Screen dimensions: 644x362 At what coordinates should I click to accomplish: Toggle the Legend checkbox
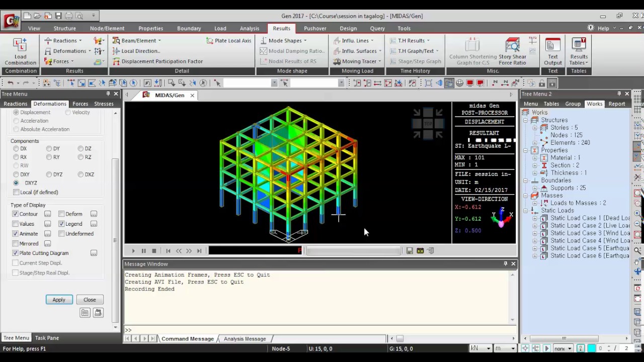(x=61, y=224)
